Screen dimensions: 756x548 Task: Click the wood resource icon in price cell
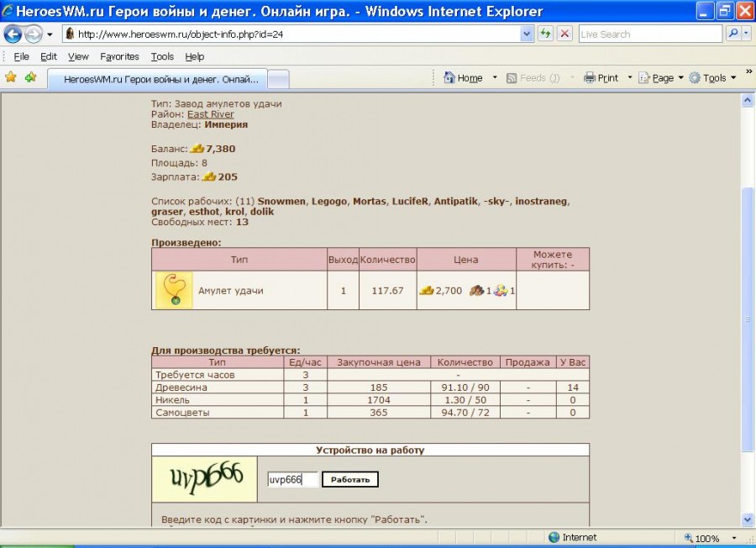point(476,291)
